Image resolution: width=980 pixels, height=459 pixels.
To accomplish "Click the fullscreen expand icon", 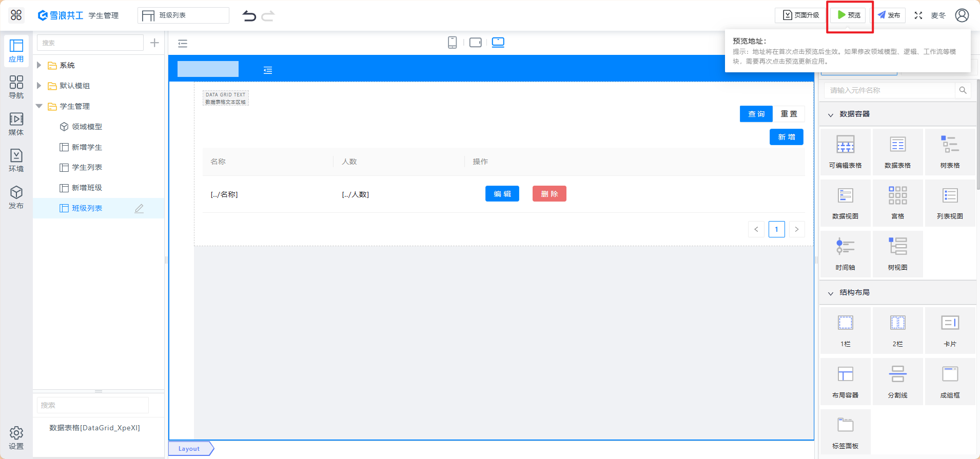I will click(918, 15).
